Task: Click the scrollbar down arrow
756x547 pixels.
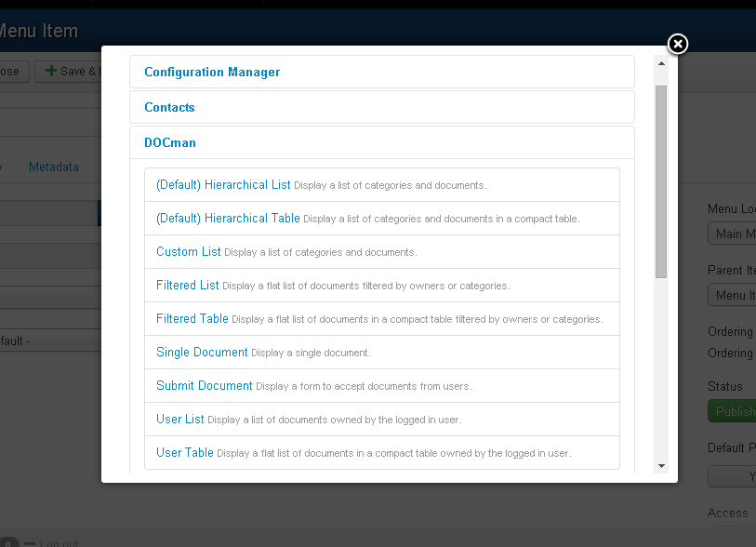Action: [x=661, y=466]
